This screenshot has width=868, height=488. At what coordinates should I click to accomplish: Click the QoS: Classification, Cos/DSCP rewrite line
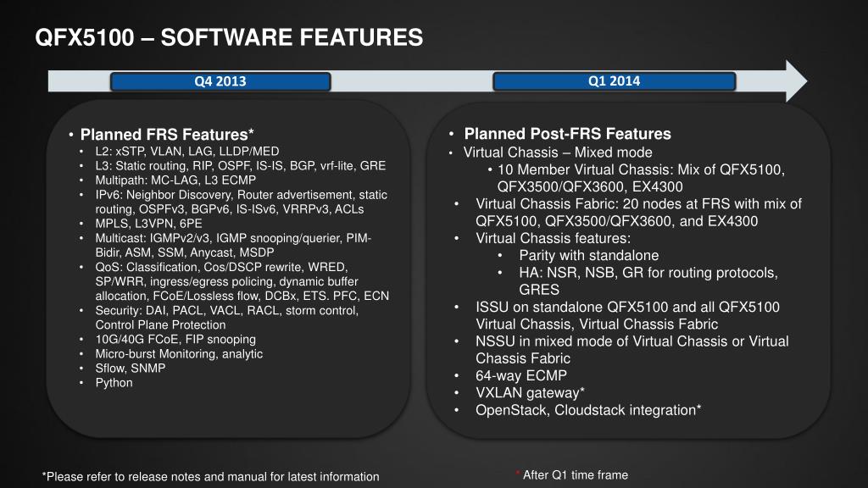(242, 281)
